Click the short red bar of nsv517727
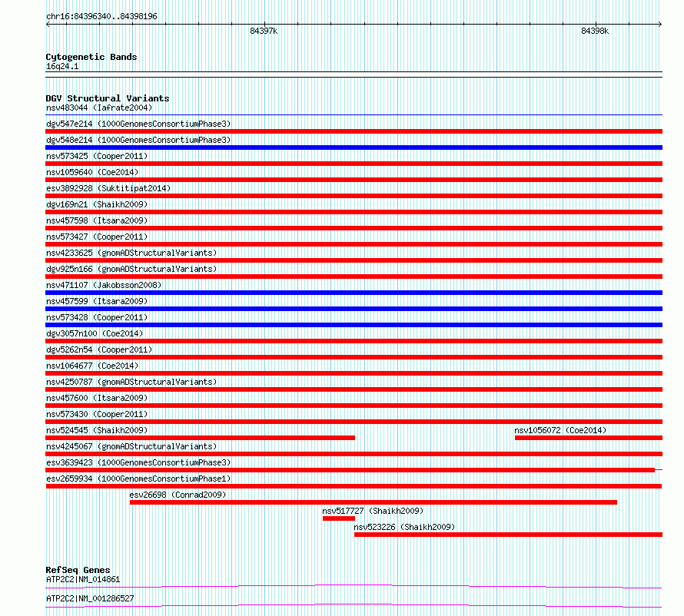 (x=339, y=518)
